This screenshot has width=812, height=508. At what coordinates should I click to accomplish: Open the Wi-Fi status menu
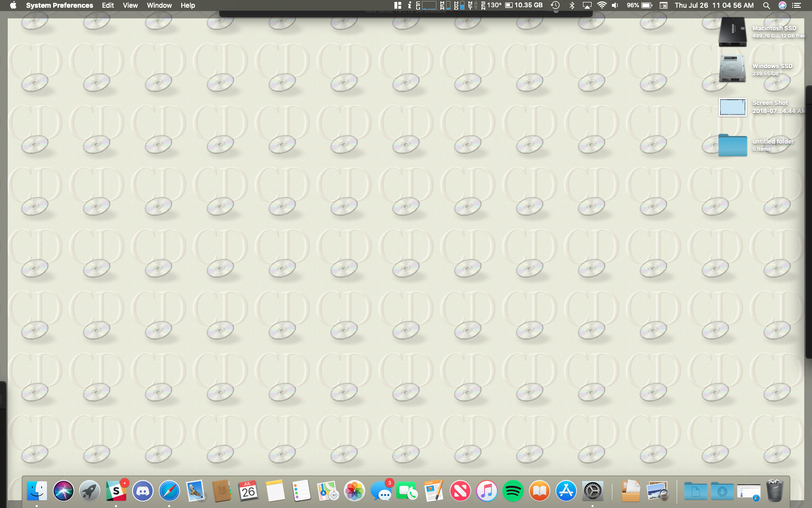point(602,5)
